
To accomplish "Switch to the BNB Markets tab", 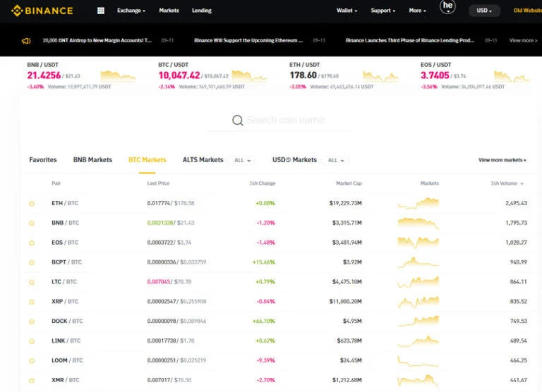I will (92, 160).
